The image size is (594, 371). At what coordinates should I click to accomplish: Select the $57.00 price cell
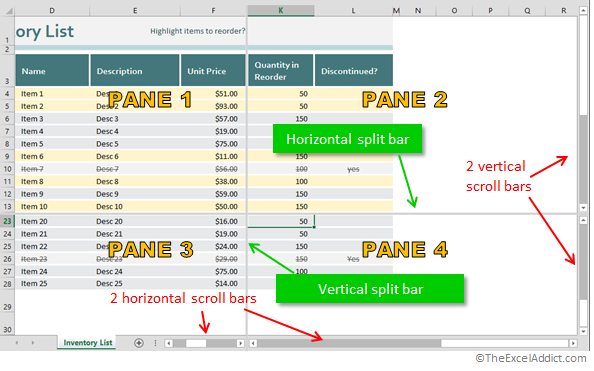[213, 119]
